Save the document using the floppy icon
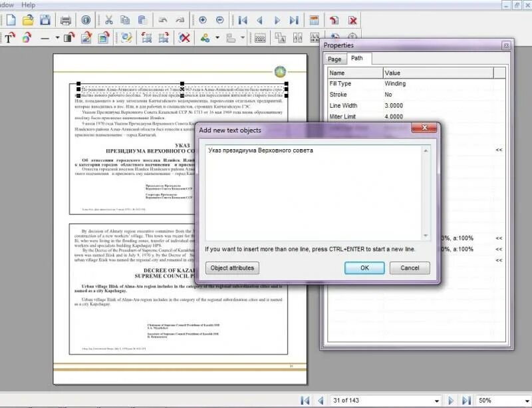532x408 pixels. point(45,21)
